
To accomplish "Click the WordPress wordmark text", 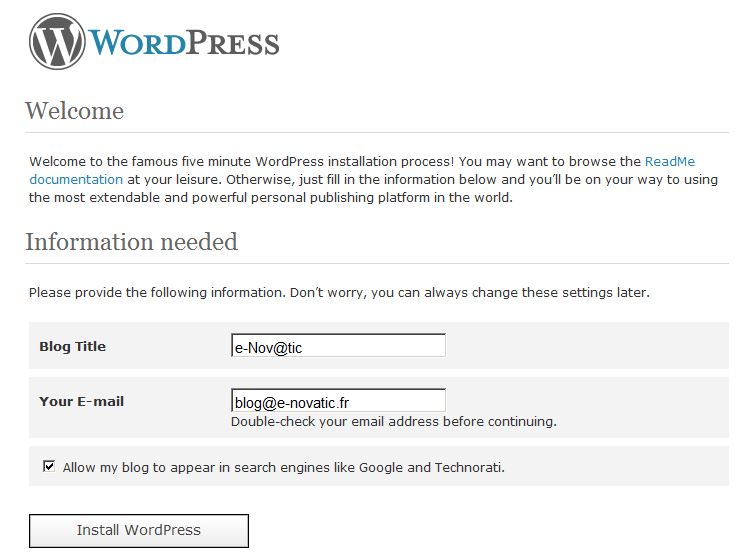I will [184, 43].
